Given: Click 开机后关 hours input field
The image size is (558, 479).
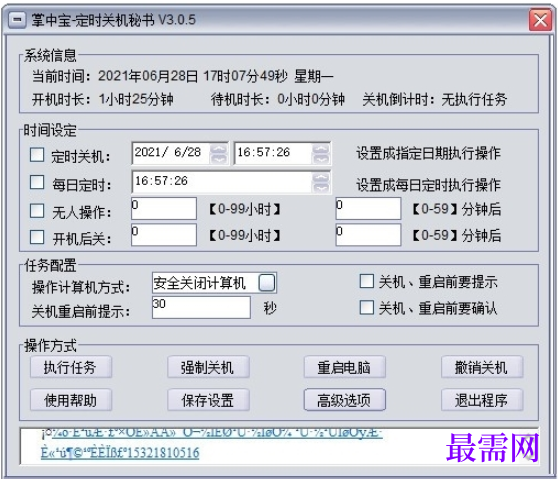Looking at the screenshot, I should pyautogui.click(x=164, y=235).
